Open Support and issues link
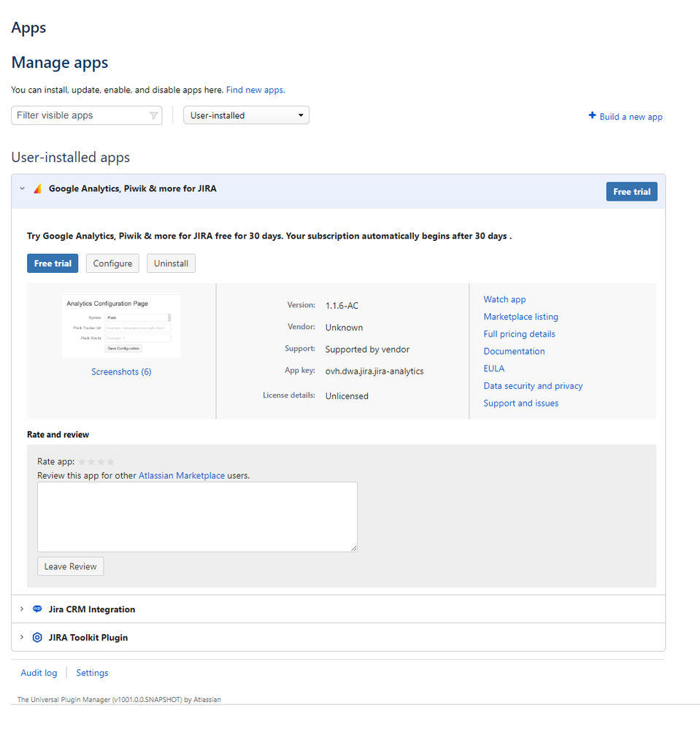The image size is (700, 729). (521, 403)
